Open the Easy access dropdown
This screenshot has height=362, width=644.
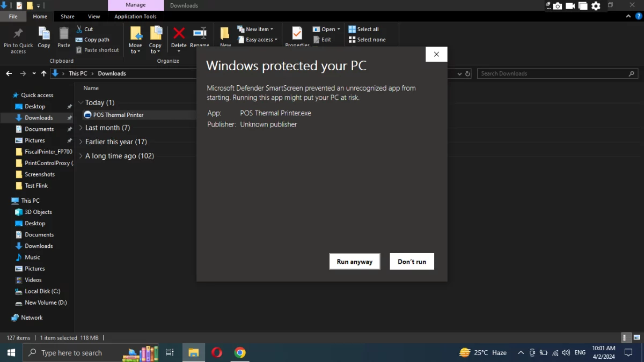[x=258, y=40]
